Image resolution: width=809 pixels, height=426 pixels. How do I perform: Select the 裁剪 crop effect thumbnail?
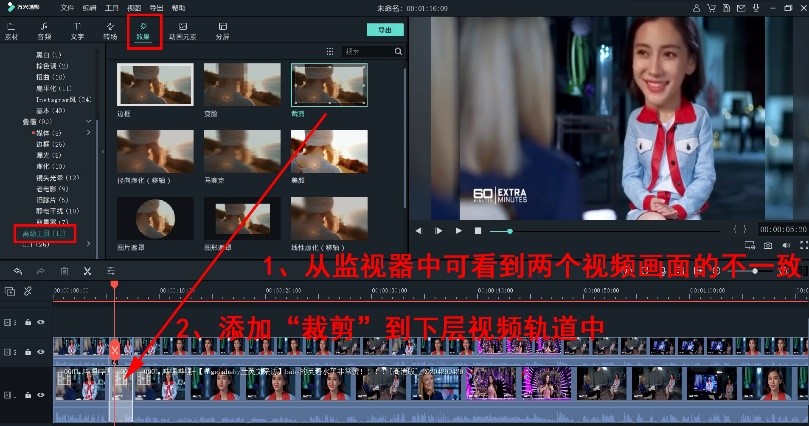click(x=329, y=85)
